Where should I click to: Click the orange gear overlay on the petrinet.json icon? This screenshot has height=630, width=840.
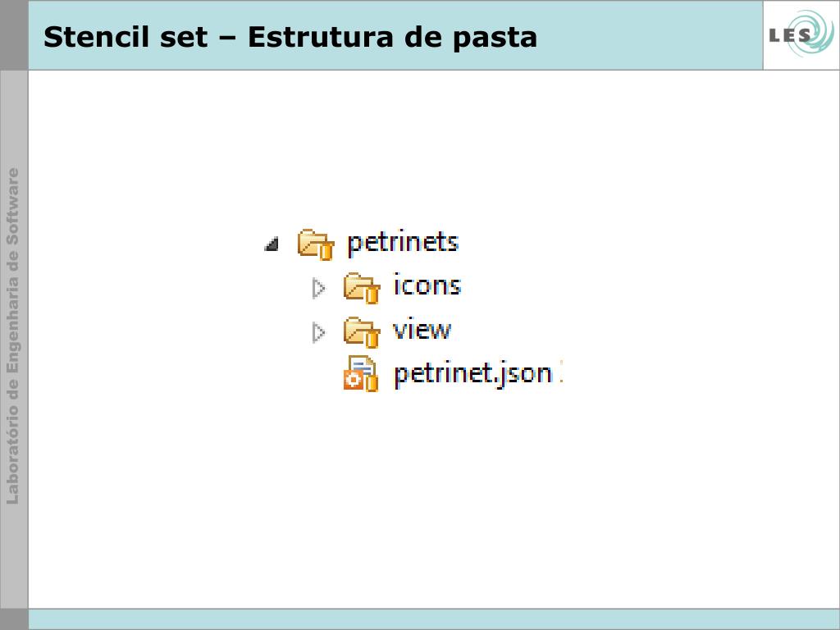pos(353,381)
